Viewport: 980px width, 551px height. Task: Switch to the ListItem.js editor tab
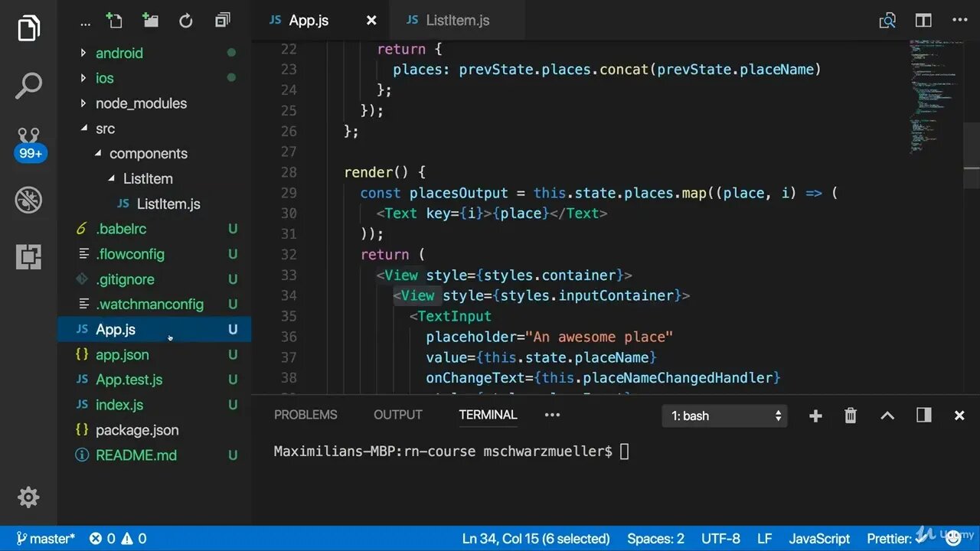pyautogui.click(x=457, y=21)
